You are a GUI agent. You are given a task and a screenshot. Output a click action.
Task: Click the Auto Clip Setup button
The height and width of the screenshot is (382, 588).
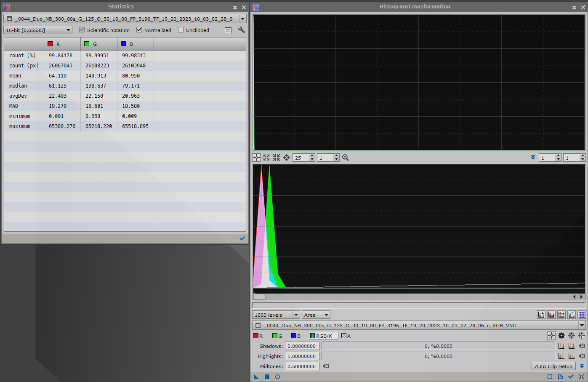(553, 366)
